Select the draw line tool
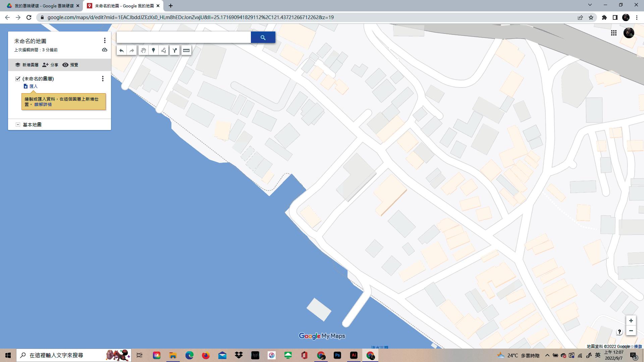644x362 pixels. (x=164, y=51)
